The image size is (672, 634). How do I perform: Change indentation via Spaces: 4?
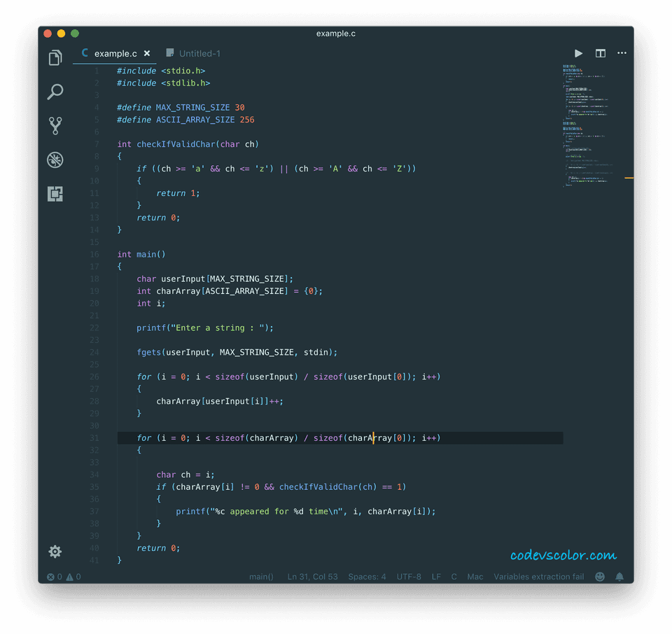[367, 577]
